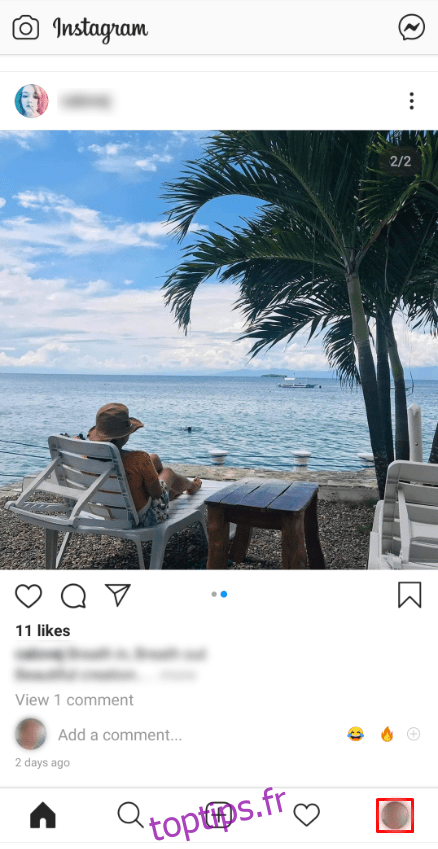Open the three-dot post options menu
The height and width of the screenshot is (849, 438).
coord(411,101)
